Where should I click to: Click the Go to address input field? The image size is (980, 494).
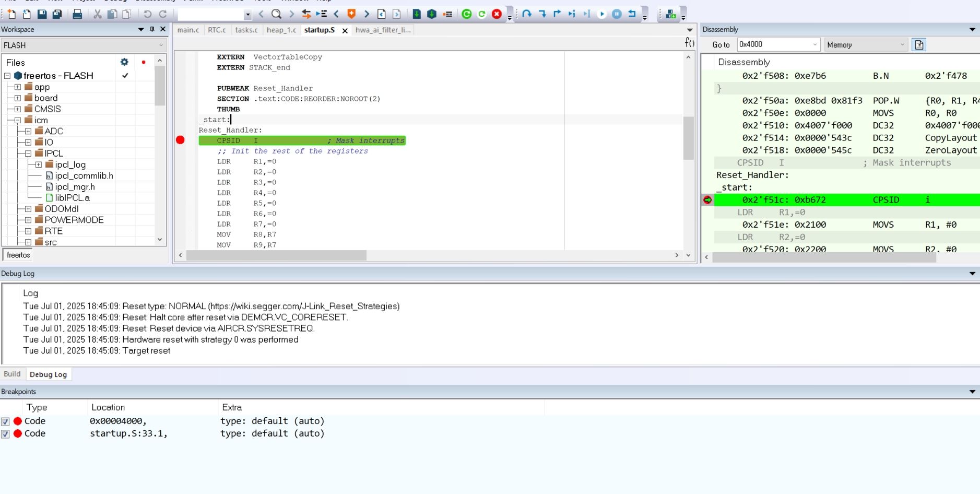pyautogui.click(x=774, y=45)
